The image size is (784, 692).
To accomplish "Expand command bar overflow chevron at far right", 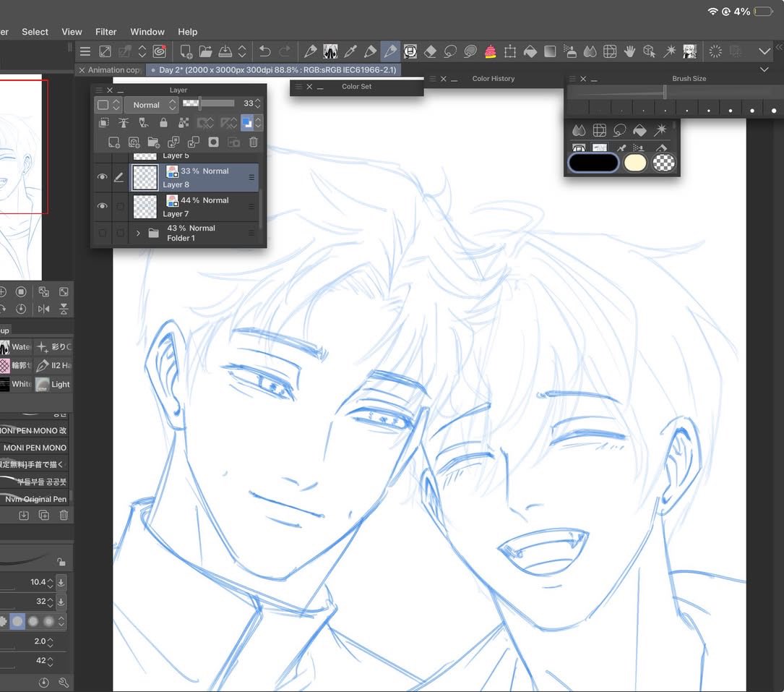I will [x=764, y=51].
